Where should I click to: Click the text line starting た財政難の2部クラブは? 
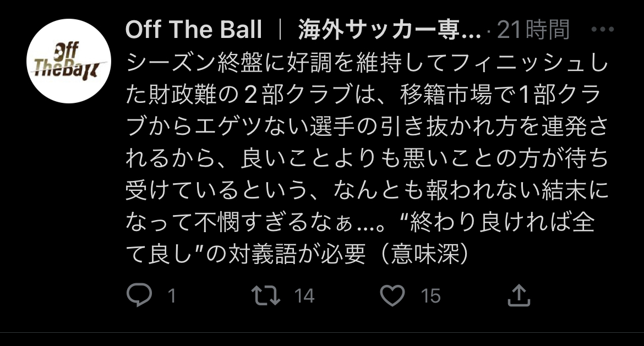pos(363,95)
